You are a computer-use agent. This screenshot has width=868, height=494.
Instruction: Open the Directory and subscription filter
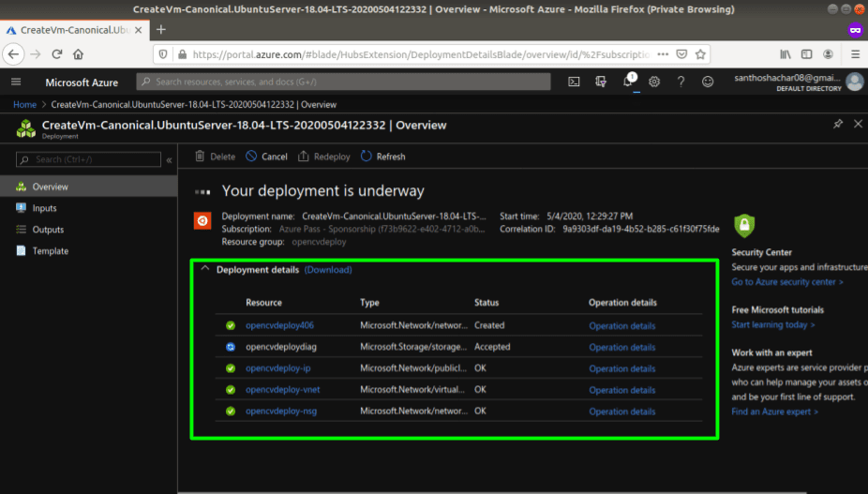coord(601,82)
